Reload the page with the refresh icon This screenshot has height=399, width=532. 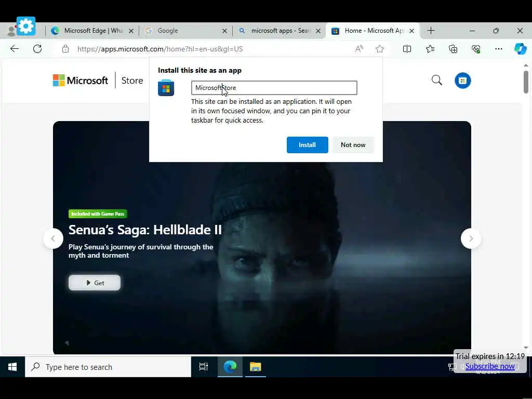coord(37,49)
